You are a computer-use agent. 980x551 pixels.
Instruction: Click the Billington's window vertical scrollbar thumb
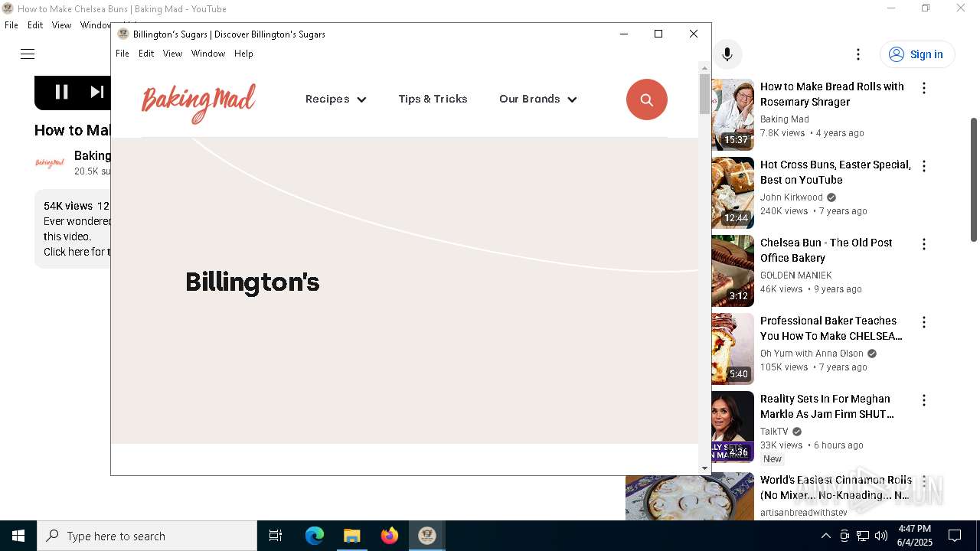(x=705, y=95)
